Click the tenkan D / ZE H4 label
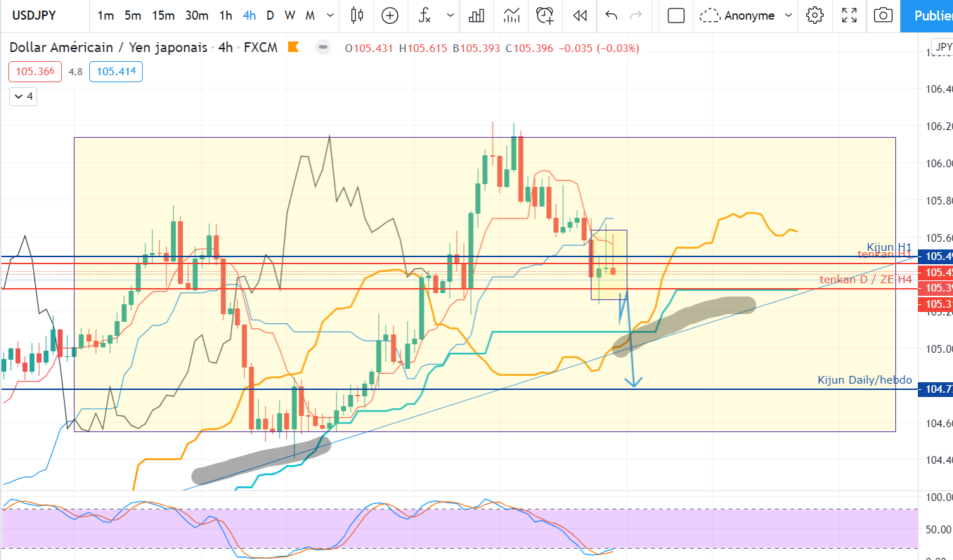The height and width of the screenshot is (560, 953). tap(866, 280)
